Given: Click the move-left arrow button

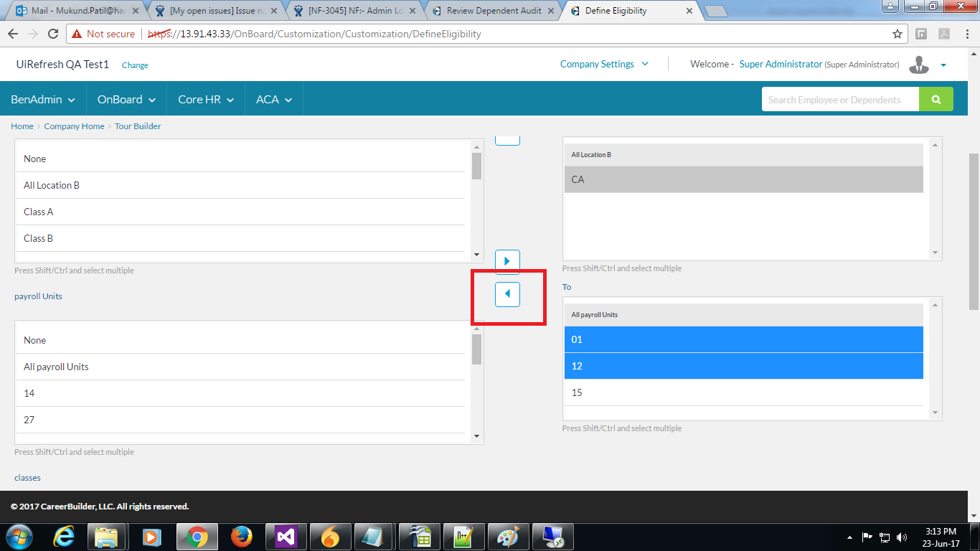Looking at the screenshot, I should 507,294.
